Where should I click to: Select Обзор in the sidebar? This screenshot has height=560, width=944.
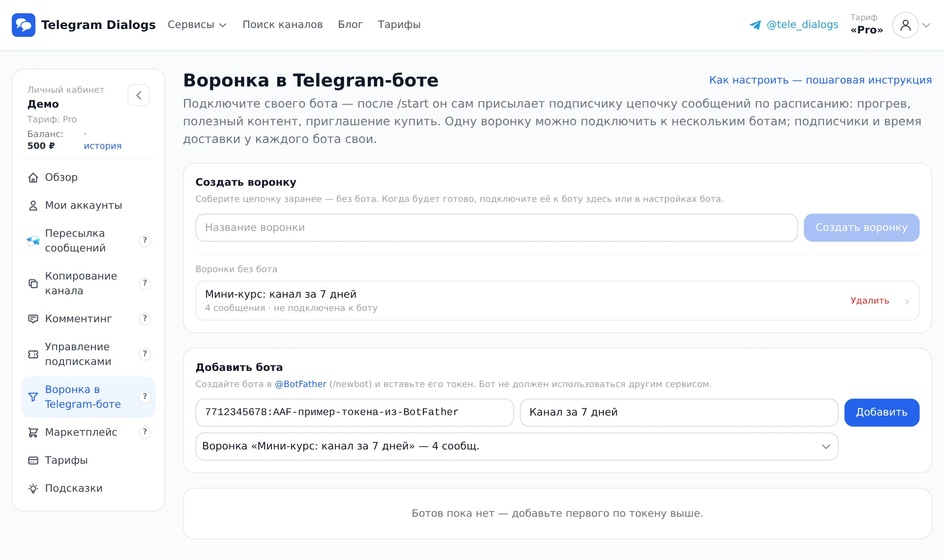point(88,177)
